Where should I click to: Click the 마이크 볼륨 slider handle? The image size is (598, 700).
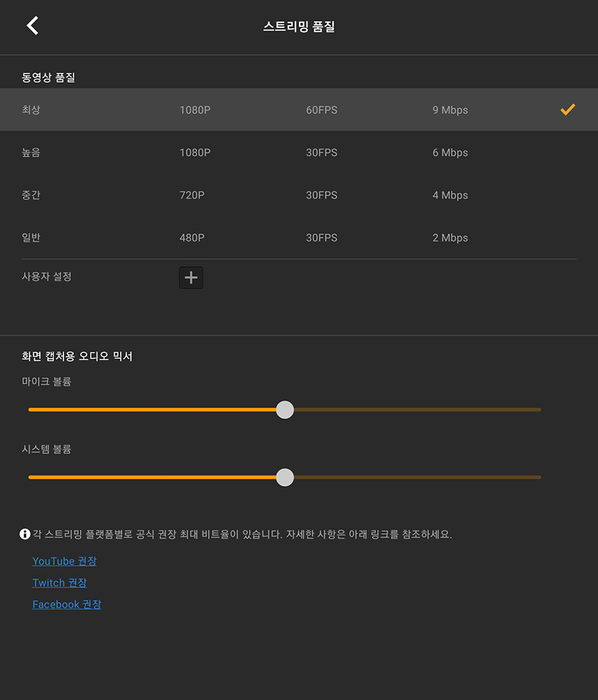point(285,410)
